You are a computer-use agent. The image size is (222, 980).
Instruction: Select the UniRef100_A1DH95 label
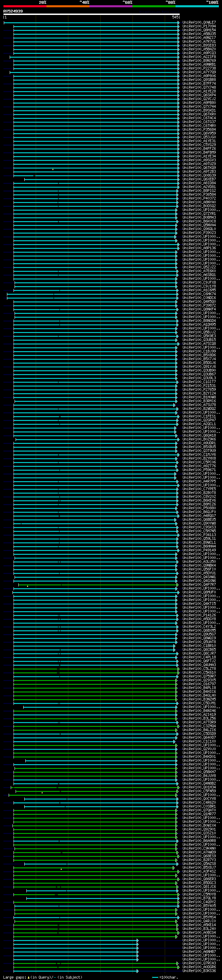(199, 324)
